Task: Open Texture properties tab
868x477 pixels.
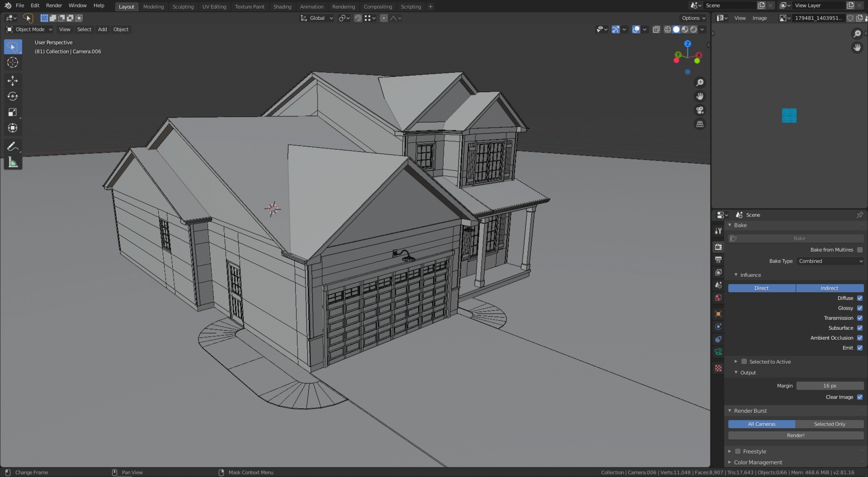Action: (x=718, y=368)
